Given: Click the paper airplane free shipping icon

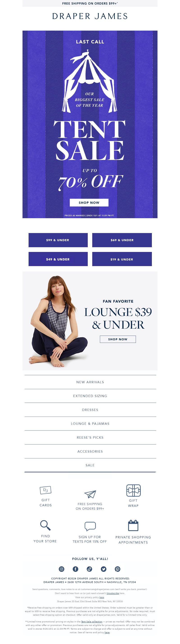Looking at the screenshot, I should [x=90, y=494].
